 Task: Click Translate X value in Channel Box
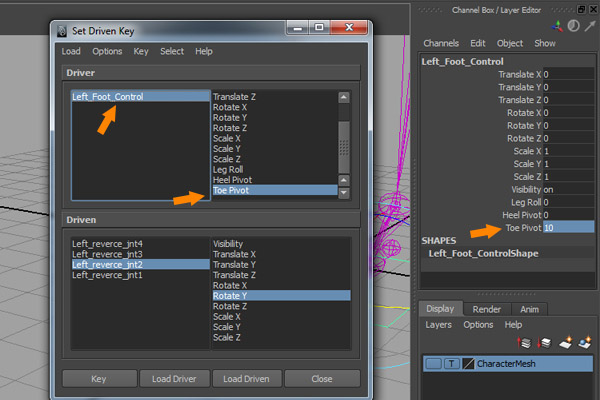(x=568, y=74)
